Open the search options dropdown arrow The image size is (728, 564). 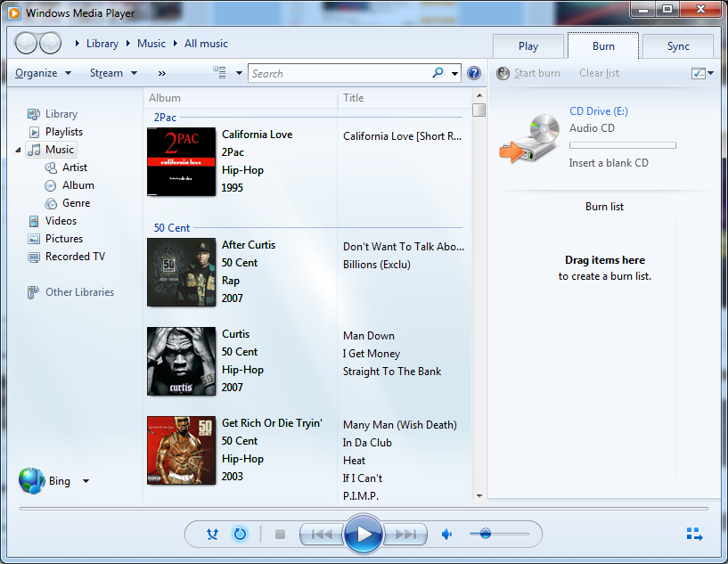coord(455,73)
